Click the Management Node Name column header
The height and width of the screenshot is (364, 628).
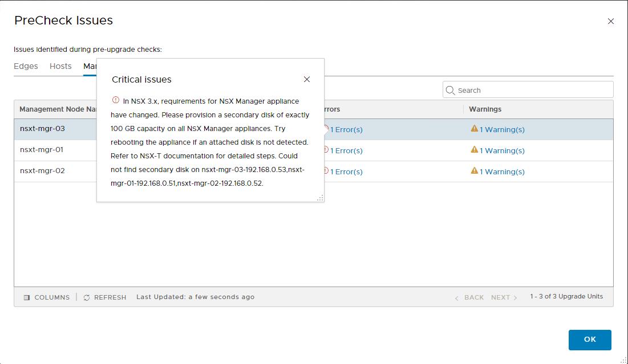[58, 109]
